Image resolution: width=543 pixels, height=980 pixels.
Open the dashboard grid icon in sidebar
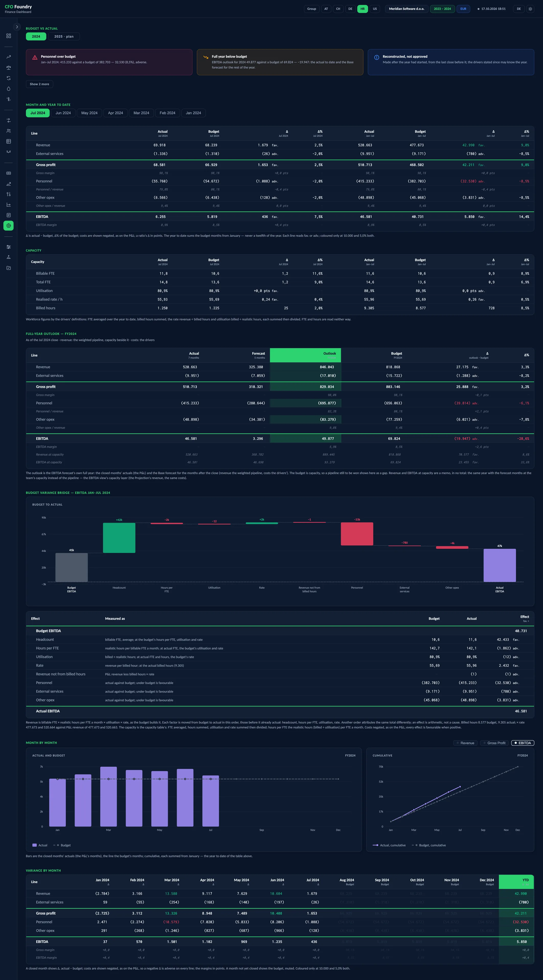(8, 36)
